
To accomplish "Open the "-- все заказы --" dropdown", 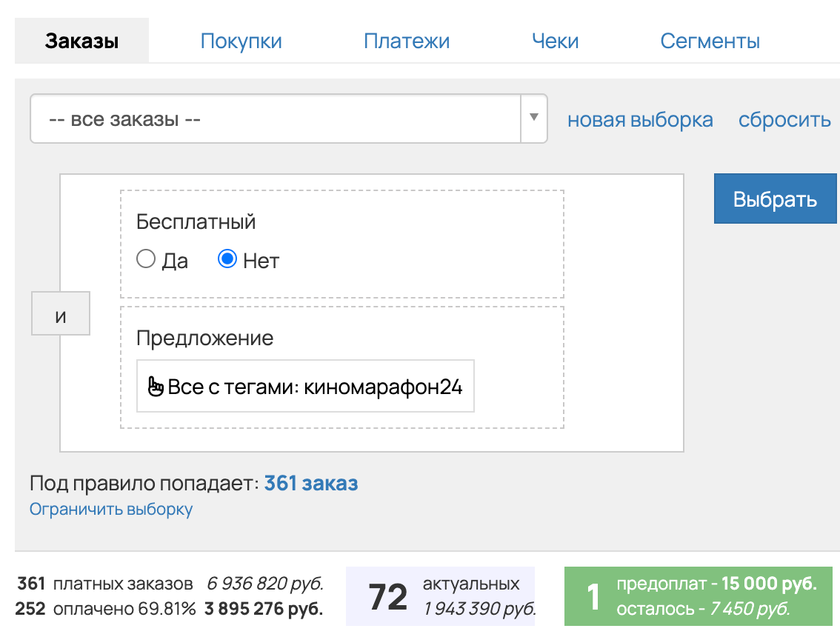I will pos(281,119).
